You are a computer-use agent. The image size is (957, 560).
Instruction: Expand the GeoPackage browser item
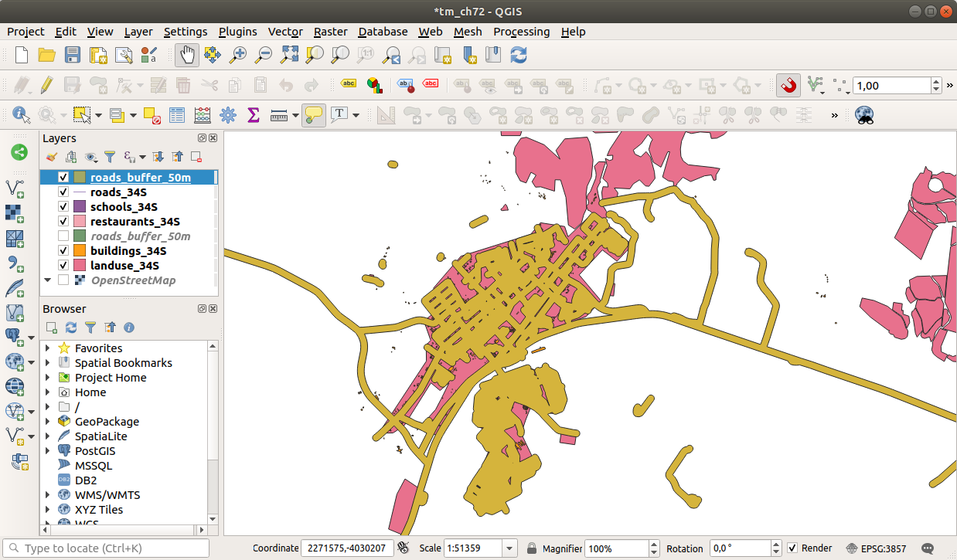click(x=48, y=422)
